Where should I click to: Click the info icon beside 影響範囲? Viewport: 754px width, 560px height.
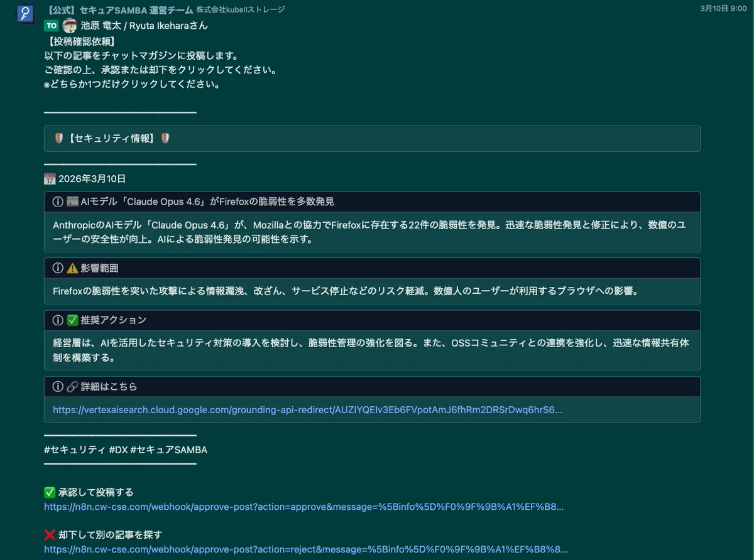[58, 268]
